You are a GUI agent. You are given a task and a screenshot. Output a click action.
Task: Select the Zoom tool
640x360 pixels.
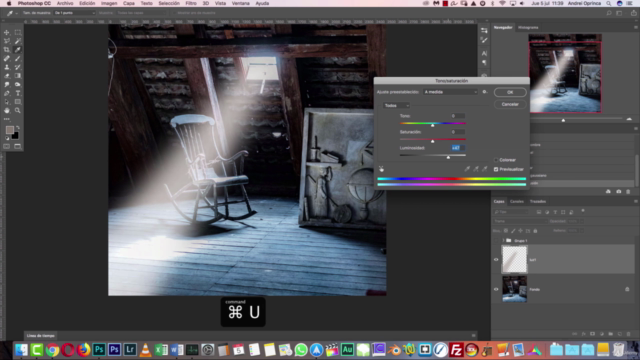pos(18,110)
